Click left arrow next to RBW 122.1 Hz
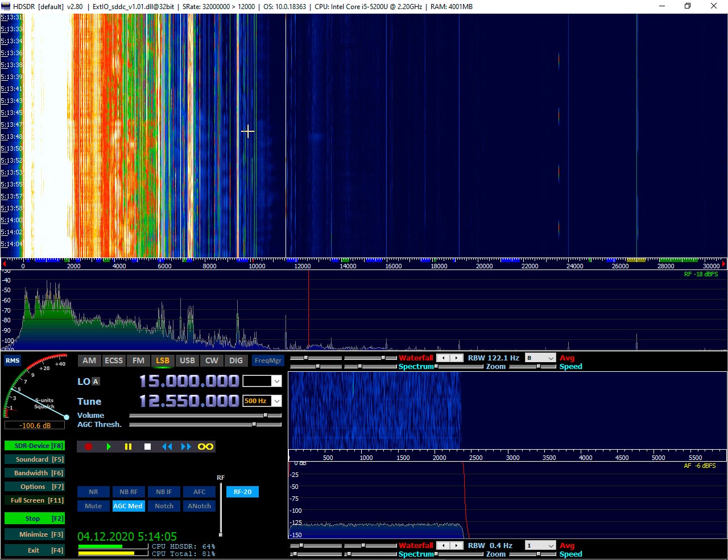The image size is (728, 560). (x=443, y=358)
